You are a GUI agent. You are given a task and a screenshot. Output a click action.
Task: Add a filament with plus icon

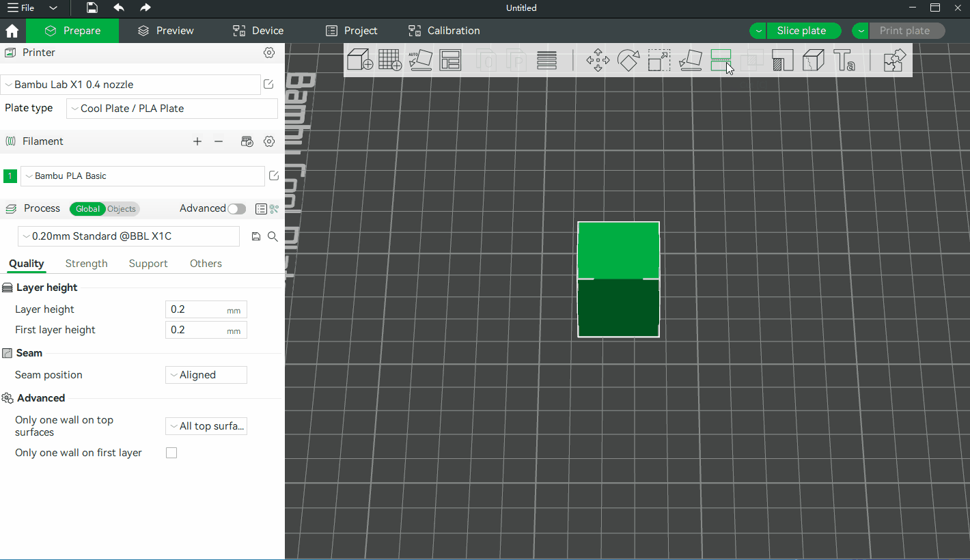[197, 141]
